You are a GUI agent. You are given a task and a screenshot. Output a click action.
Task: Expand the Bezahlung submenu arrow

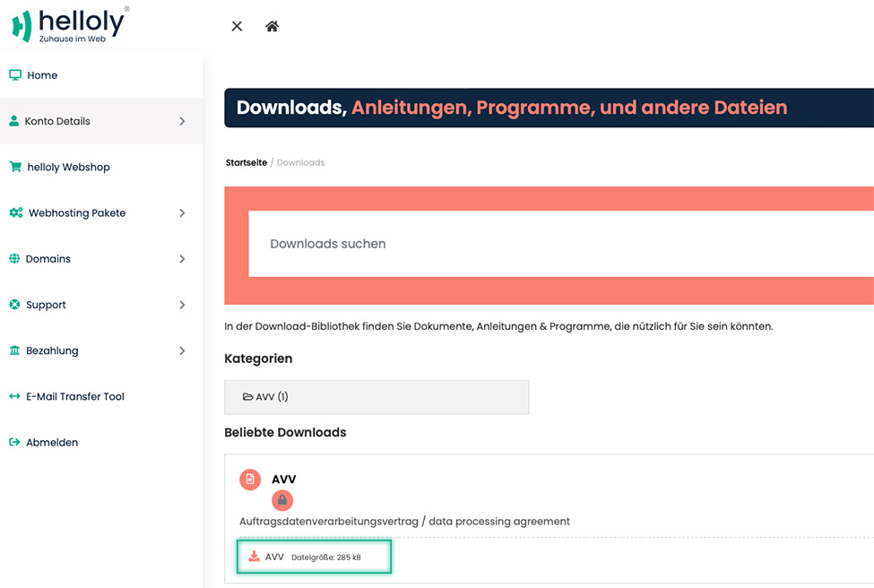pyautogui.click(x=182, y=350)
